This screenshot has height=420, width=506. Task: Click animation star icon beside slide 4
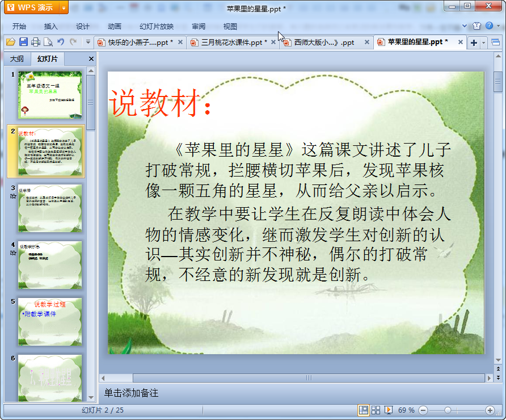tap(13, 253)
